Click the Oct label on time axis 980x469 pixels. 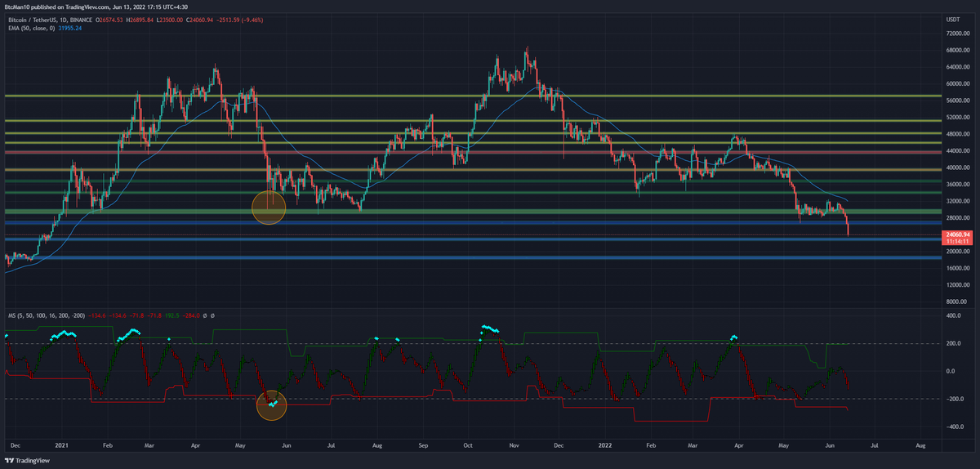coord(466,447)
